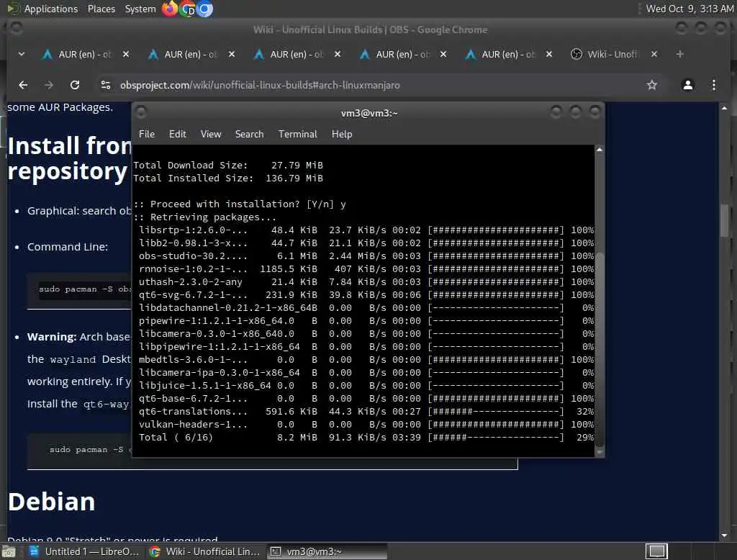Click 'Total Download Size:' line in terminal
This screenshot has width=737, height=560.
(228, 165)
